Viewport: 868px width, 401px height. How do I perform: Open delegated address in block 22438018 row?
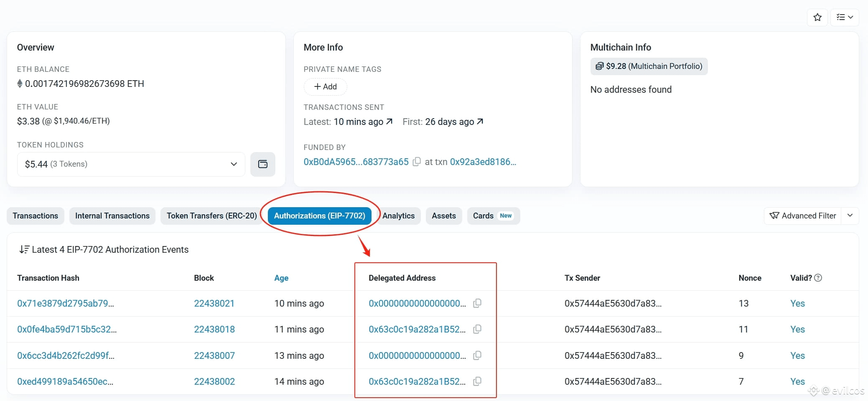(417, 329)
